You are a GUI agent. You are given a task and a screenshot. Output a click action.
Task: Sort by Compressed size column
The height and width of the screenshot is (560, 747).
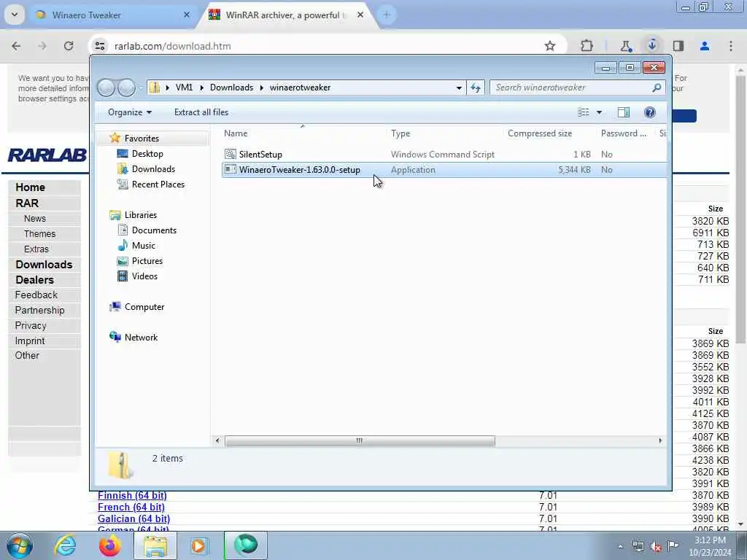point(540,133)
